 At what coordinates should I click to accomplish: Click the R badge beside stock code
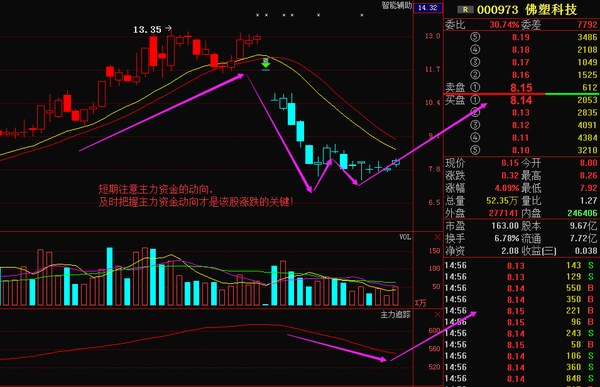tap(465, 10)
